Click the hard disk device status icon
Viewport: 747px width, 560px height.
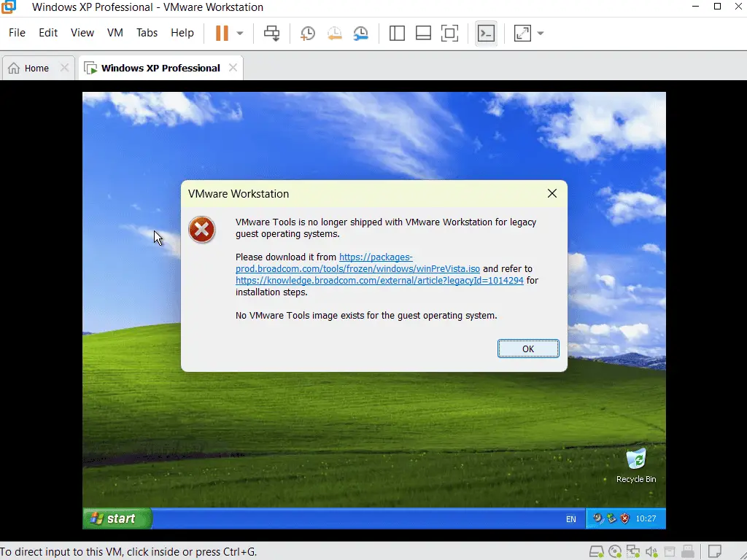[597, 551]
